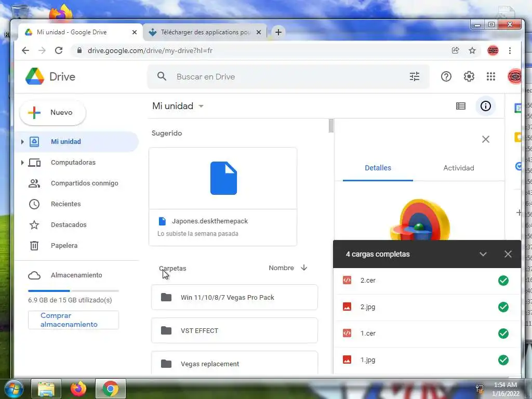Click the 2.cer uploaded file row
This screenshot has width=532, height=399.
click(427, 281)
